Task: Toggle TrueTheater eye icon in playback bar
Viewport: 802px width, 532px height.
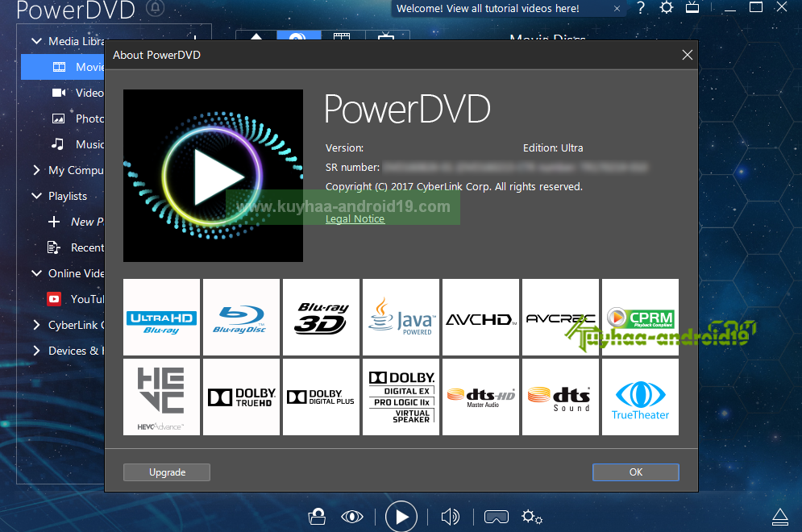Action: point(352,517)
